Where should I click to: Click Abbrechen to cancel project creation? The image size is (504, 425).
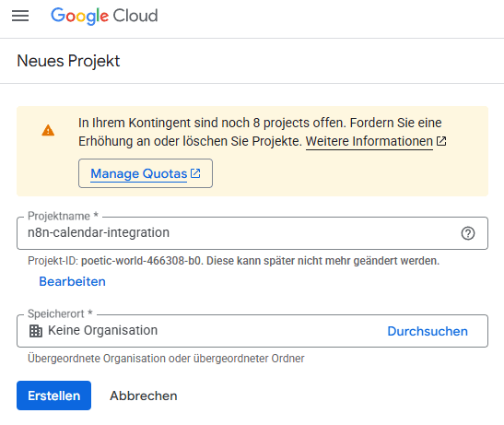[144, 395]
